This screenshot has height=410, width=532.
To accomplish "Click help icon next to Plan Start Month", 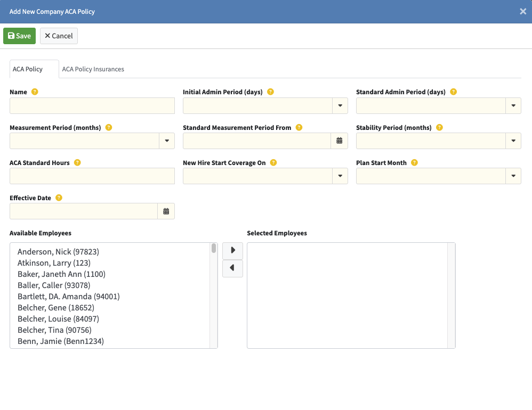I will (x=414, y=163).
